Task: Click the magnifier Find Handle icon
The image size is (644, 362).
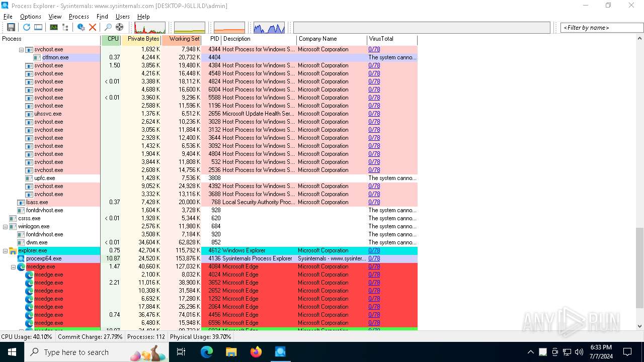Action: 108,27
